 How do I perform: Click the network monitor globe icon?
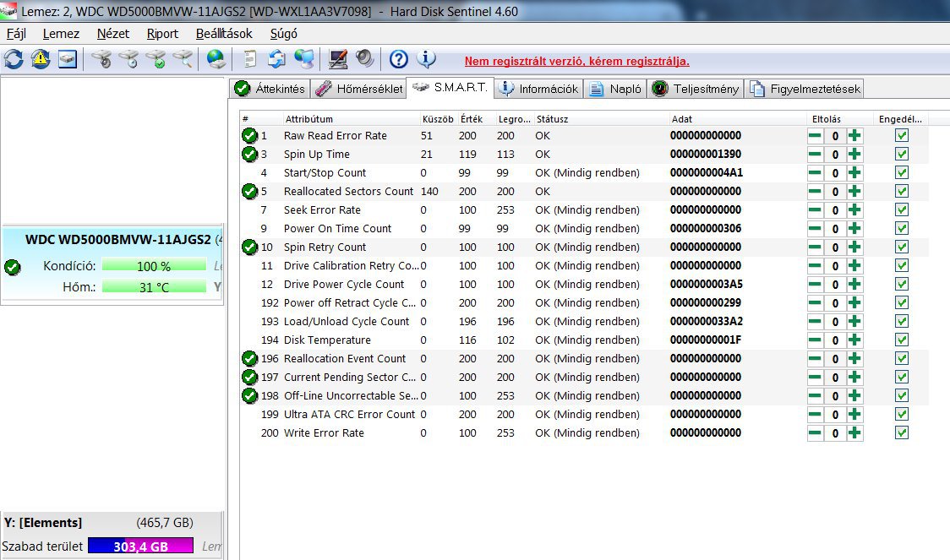pyautogui.click(x=304, y=59)
